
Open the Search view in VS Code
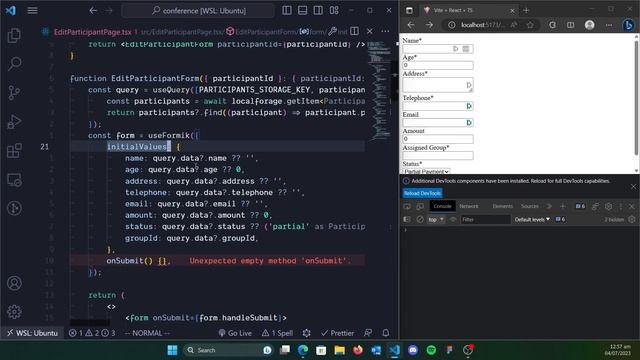[14, 64]
